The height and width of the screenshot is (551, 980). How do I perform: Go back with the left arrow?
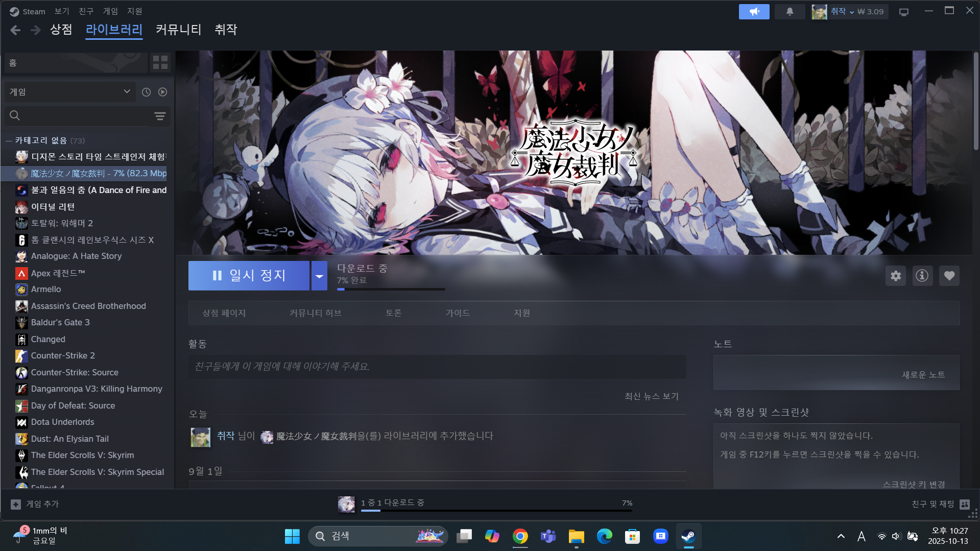[x=15, y=30]
